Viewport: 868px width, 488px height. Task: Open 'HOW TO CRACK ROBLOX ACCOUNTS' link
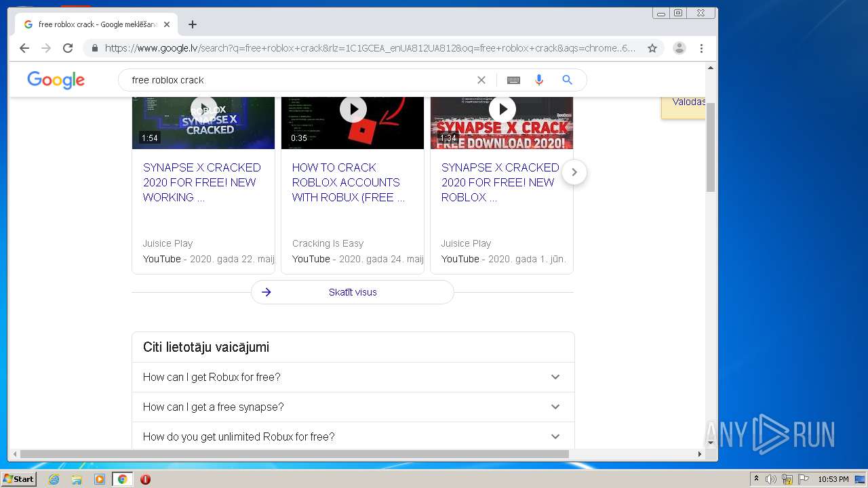[x=349, y=182]
